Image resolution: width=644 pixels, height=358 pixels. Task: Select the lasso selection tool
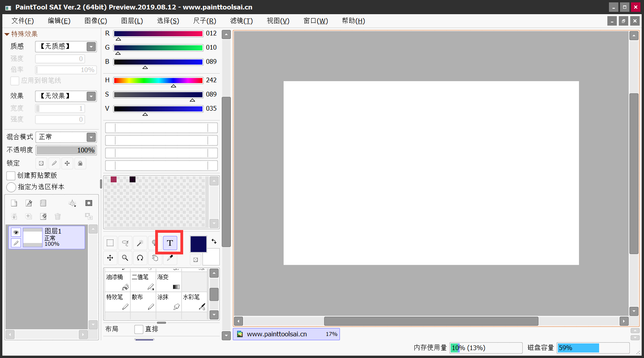point(125,243)
